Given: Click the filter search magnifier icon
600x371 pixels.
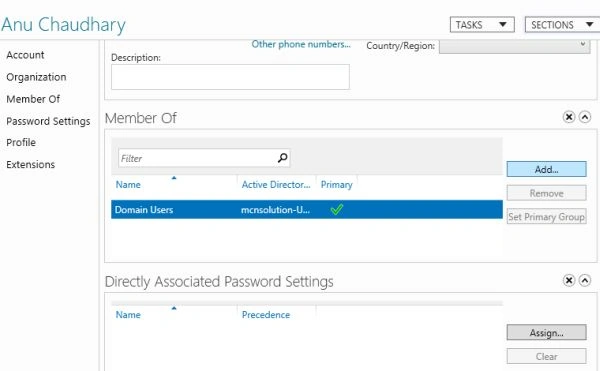Looking at the screenshot, I should click(x=282, y=158).
